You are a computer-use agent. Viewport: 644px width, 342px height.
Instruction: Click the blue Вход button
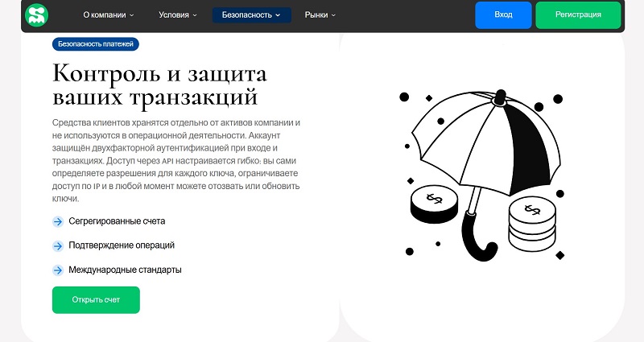pyautogui.click(x=503, y=14)
